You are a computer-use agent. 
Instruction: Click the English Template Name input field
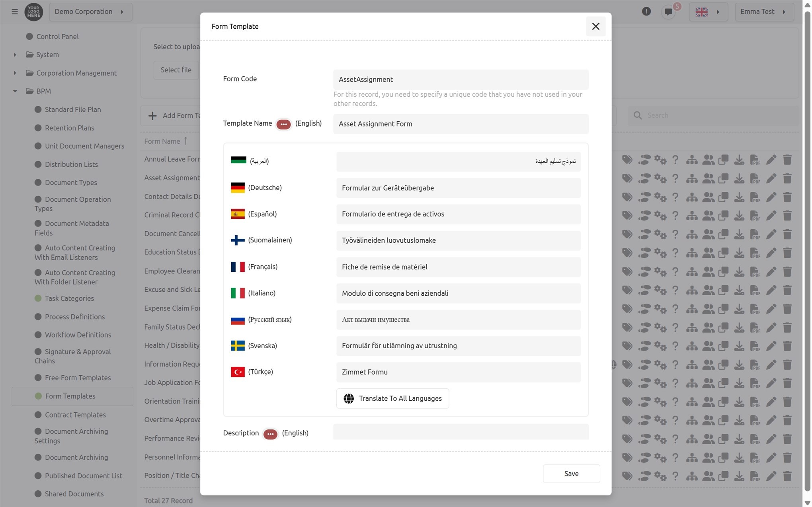click(461, 124)
